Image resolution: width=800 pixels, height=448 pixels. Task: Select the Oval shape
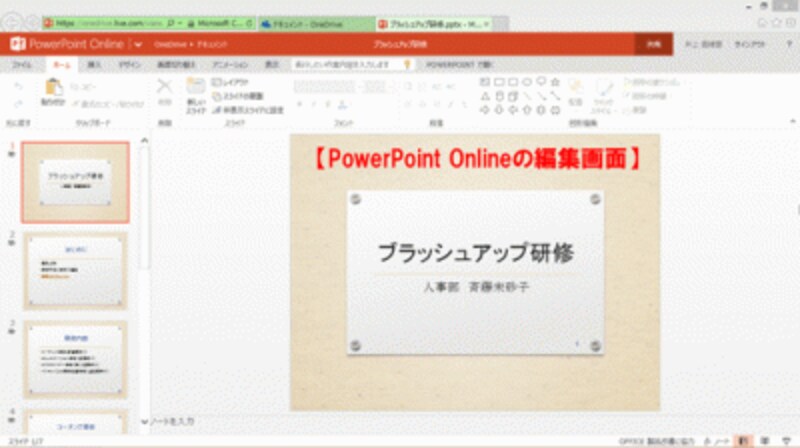pyautogui.click(x=527, y=82)
